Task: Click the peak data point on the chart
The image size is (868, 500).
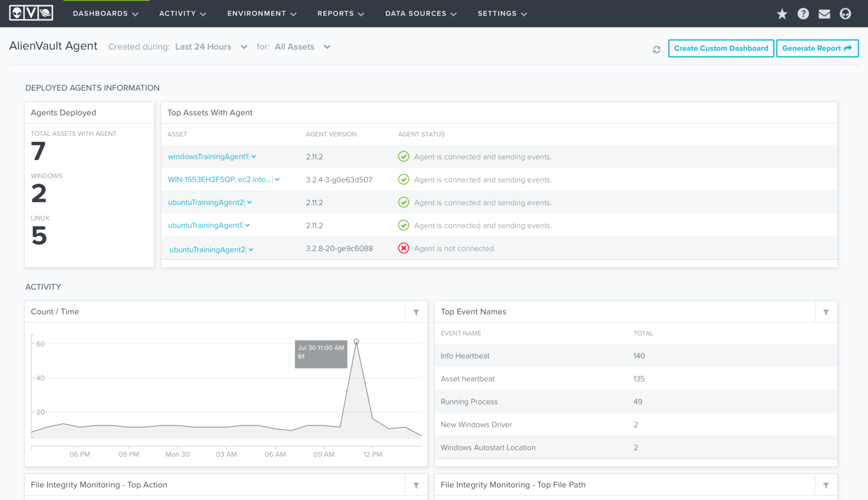Action: click(356, 342)
